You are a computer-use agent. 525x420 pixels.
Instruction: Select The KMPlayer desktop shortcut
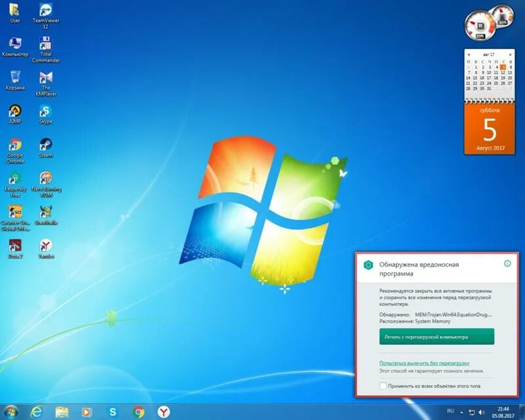[x=46, y=84]
